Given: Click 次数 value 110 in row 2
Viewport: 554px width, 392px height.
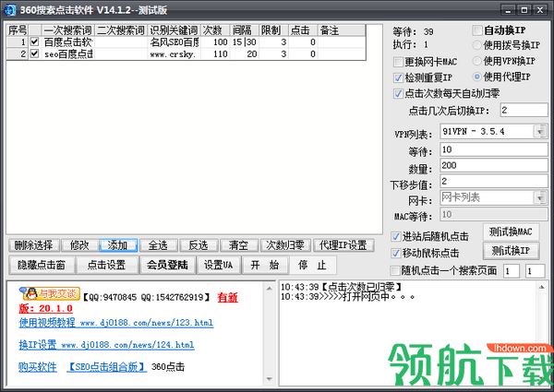Looking at the screenshot, I should (x=215, y=54).
